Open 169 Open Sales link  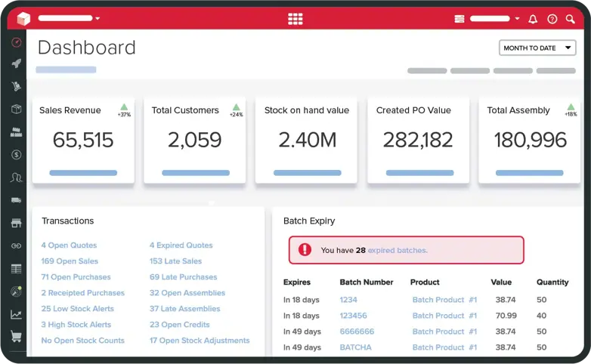[x=70, y=261]
